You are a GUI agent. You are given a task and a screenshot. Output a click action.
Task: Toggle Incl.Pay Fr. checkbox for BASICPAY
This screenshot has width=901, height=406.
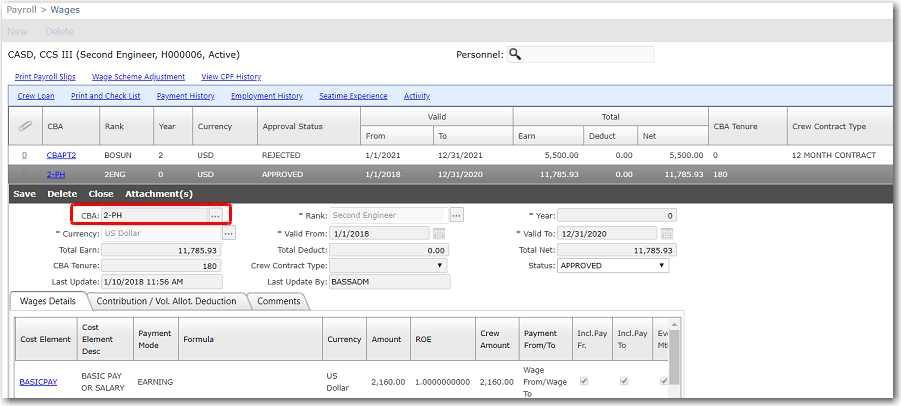(x=585, y=381)
